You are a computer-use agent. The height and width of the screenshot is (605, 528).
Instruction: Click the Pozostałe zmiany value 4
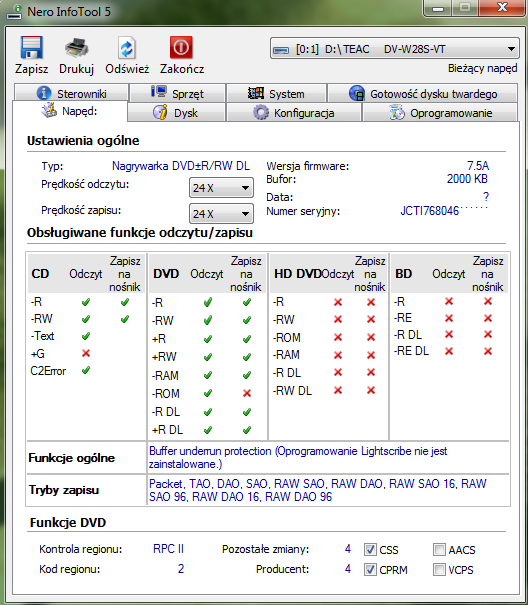click(x=348, y=549)
